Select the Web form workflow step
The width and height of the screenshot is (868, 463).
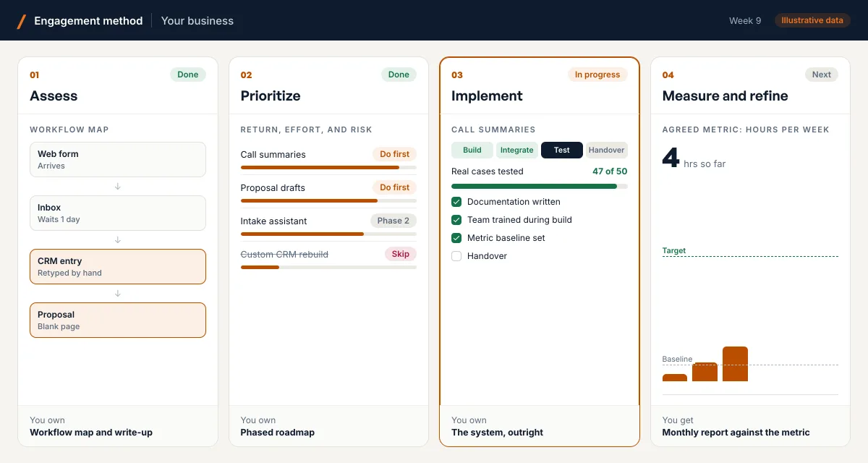(118, 160)
